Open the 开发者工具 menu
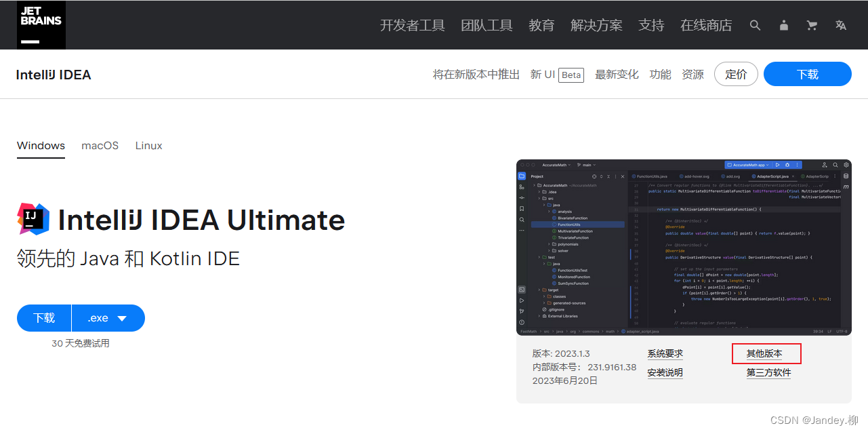 tap(412, 25)
